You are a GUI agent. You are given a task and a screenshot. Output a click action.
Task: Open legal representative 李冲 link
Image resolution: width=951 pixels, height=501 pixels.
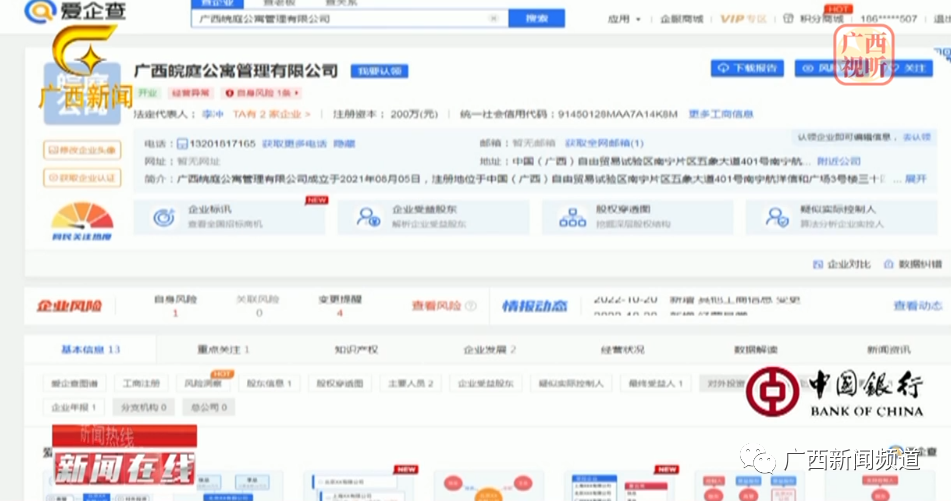coord(212,114)
